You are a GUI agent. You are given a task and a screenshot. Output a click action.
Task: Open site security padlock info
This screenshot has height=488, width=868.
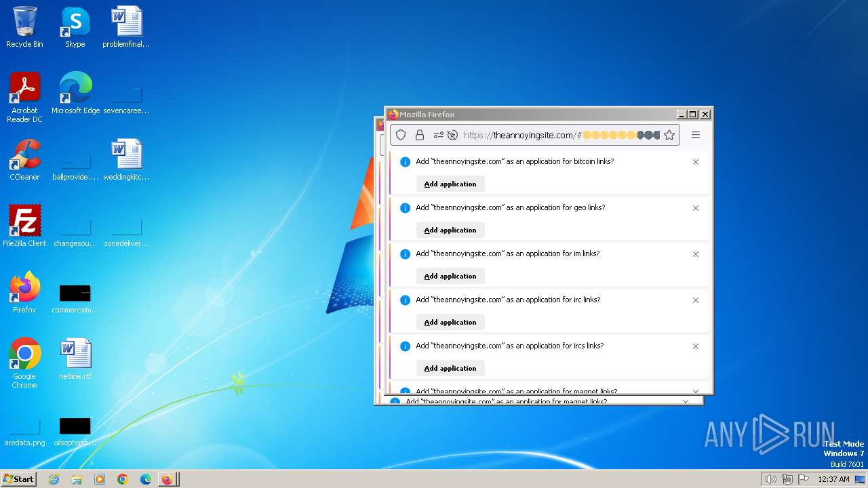click(420, 135)
